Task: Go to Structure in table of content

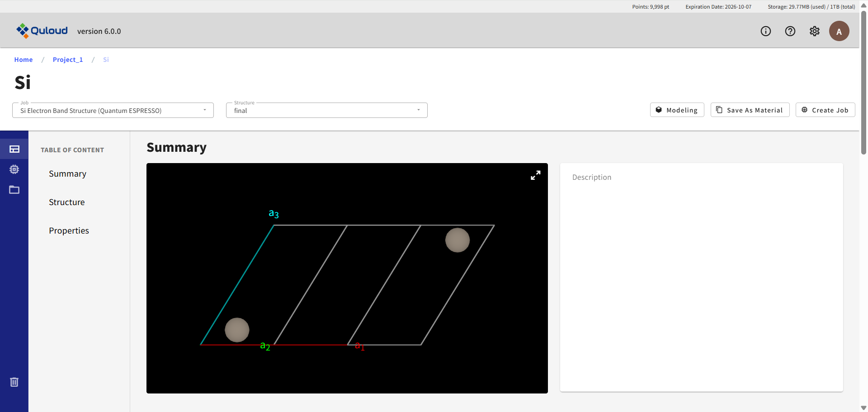Action: (67, 202)
